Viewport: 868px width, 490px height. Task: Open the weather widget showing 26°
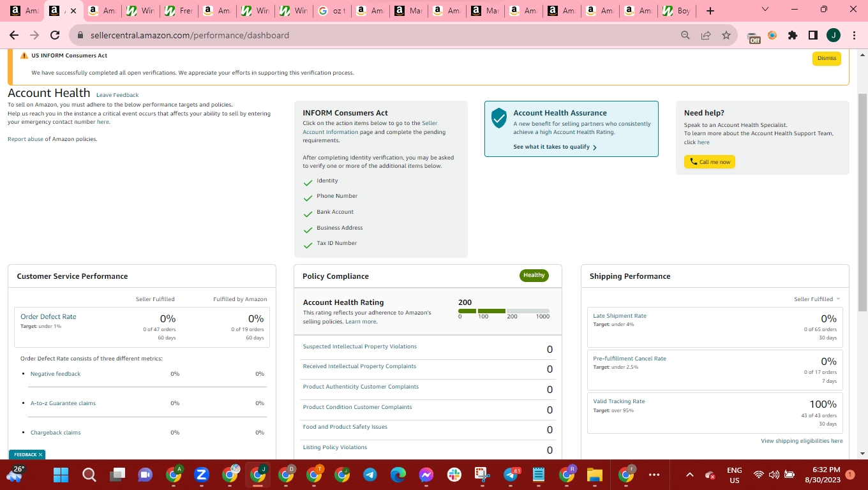tap(15, 473)
